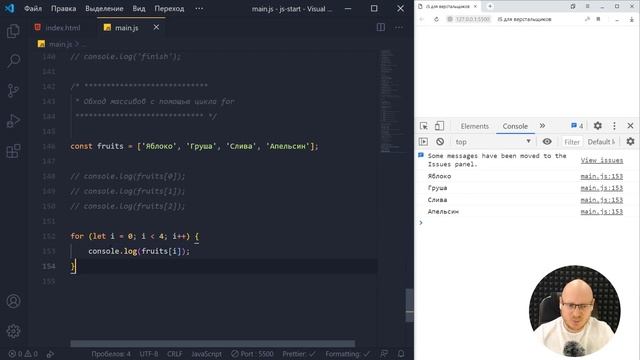Image resolution: width=640 pixels, height=360 pixels.
Task: Click VS Code horizontal scrollbar
Action: point(213,344)
